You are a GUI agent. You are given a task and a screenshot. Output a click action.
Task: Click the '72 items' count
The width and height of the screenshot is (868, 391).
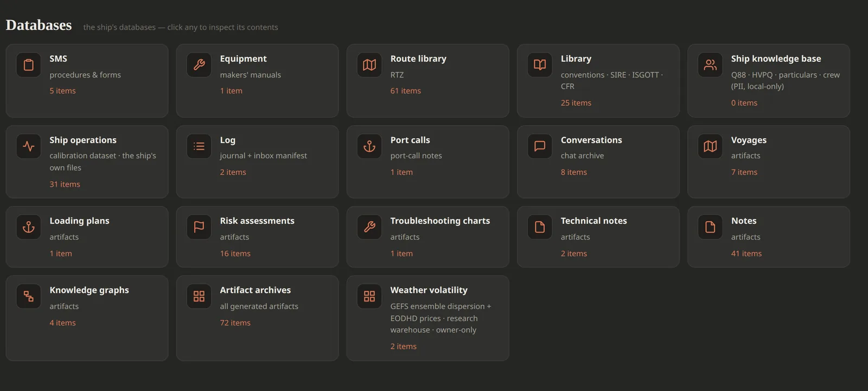235,323
